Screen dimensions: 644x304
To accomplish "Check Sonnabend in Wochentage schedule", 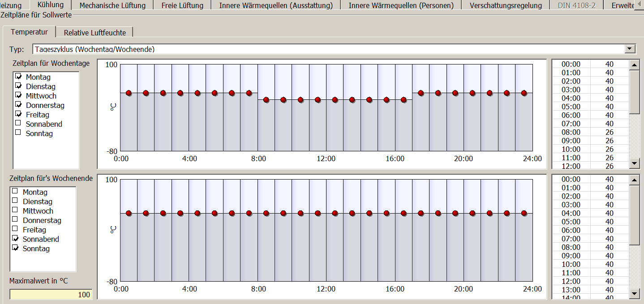I will [x=18, y=124].
